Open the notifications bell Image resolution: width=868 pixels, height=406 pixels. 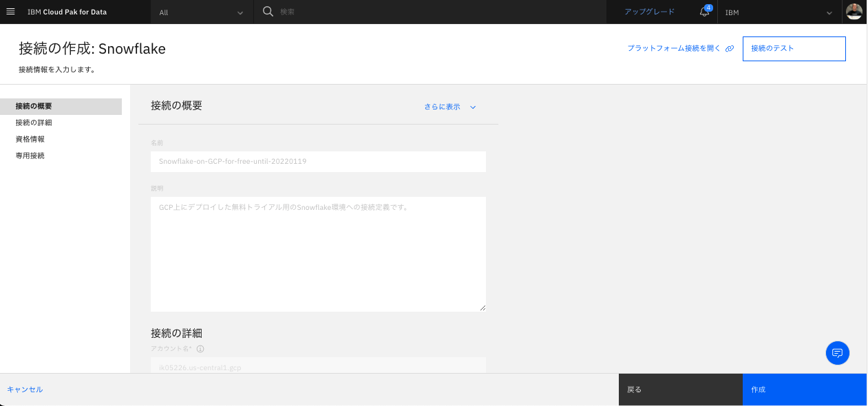(704, 12)
